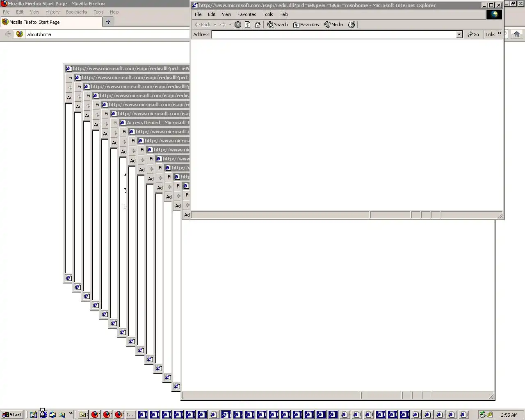Open View menu in front Internet Explorer window

click(x=226, y=14)
